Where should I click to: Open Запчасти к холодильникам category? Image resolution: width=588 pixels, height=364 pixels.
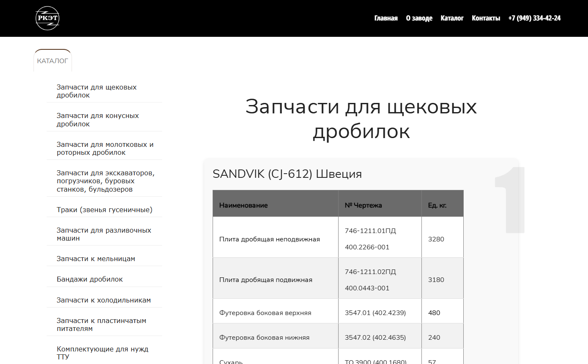(104, 300)
